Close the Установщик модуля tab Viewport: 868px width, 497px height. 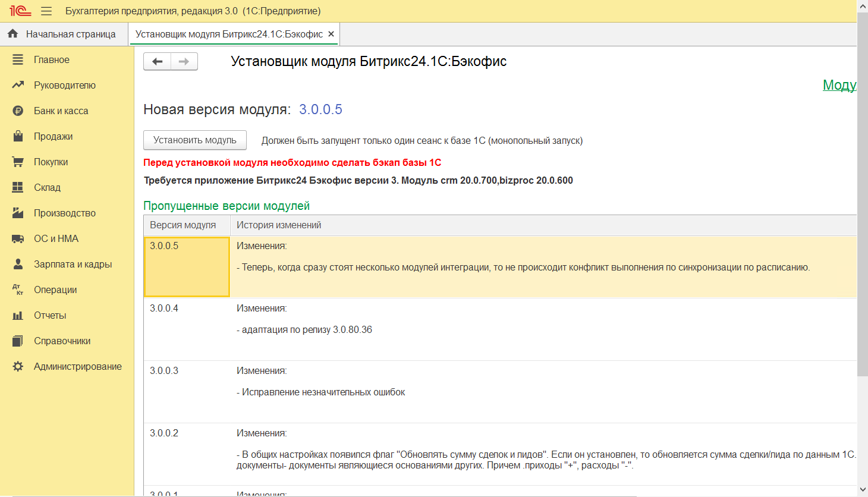331,34
